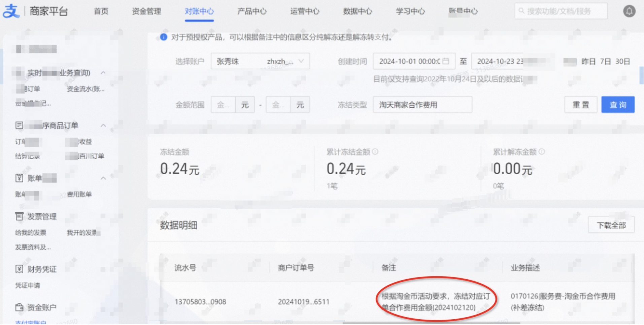Open 支付宝账户 in sidebar
Screen dimensions: 644x325
pyautogui.click(x=31, y=322)
